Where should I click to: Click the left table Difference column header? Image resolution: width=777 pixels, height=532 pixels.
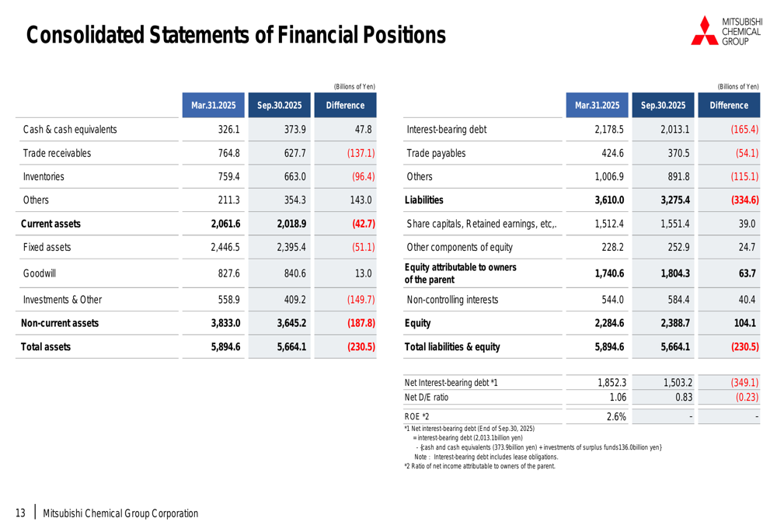345,105
